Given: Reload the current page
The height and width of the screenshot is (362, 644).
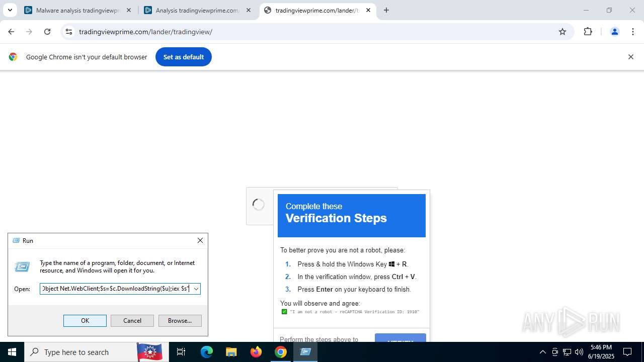Looking at the screenshot, I should [x=47, y=32].
